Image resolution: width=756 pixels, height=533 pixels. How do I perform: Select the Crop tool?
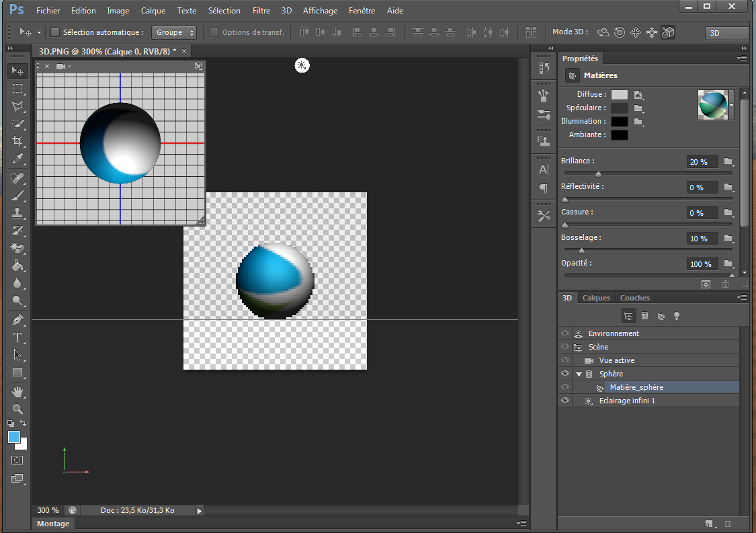[x=18, y=141]
